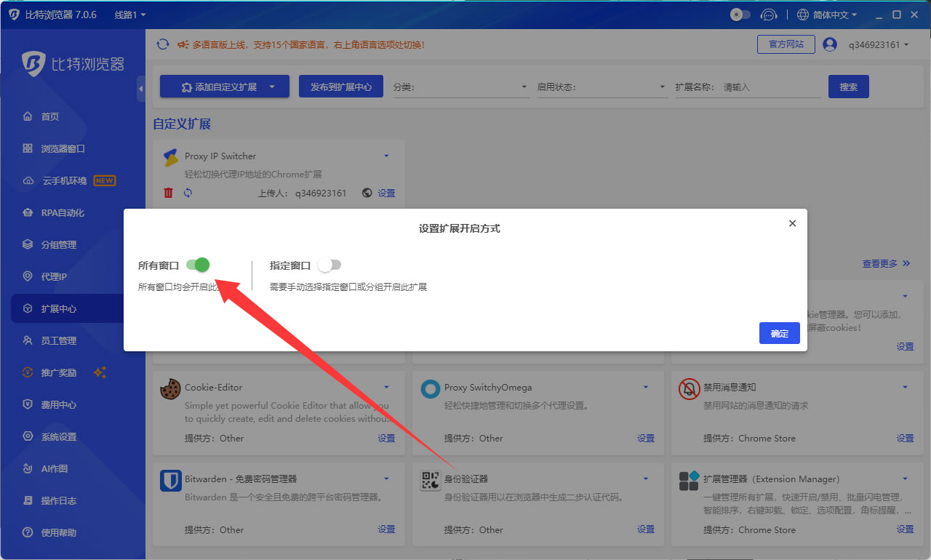Go to 系统设置 in the sidebar

coord(58,436)
